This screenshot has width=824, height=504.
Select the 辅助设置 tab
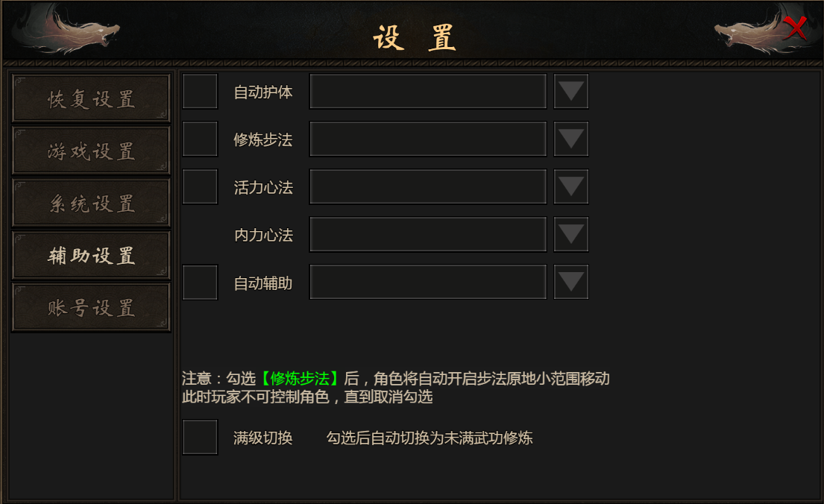tap(92, 255)
